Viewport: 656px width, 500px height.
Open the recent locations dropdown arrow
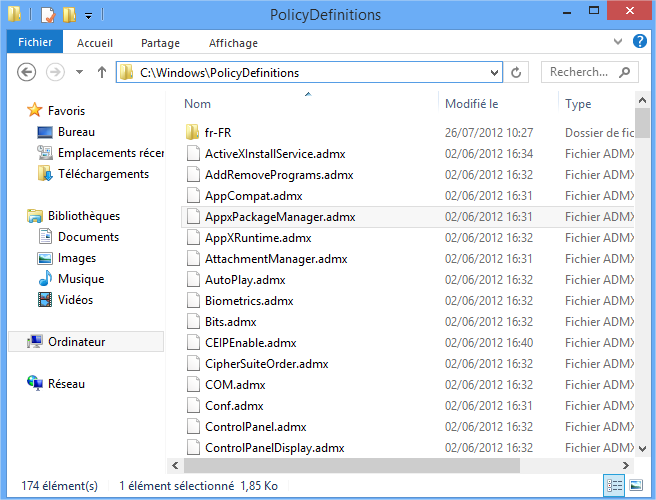click(x=79, y=72)
